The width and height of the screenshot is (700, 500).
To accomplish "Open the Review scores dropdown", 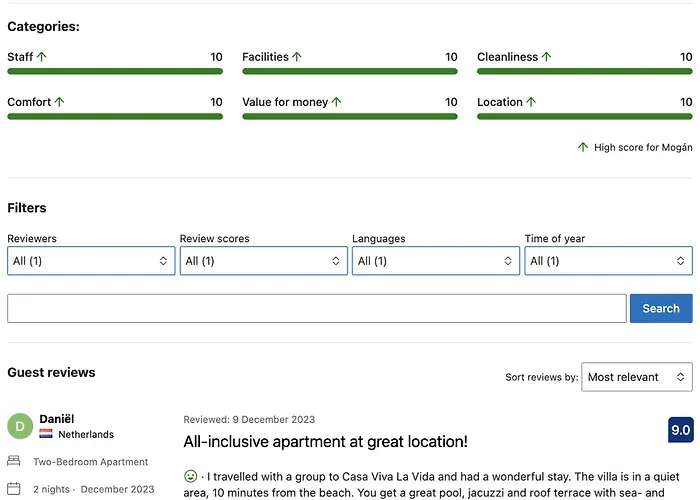I will click(x=263, y=261).
